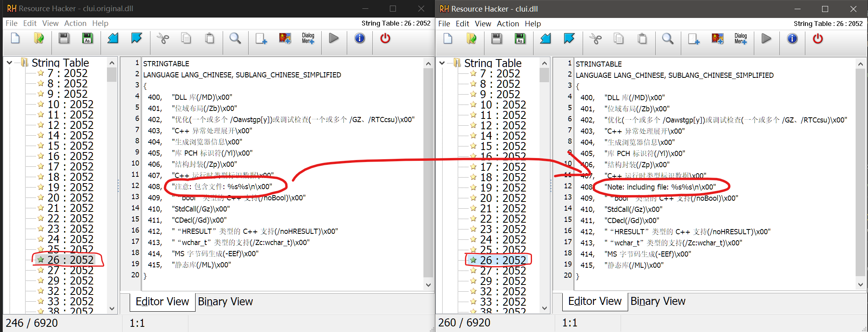Click editor scroll-up arrow in clui.original.dll window
The image size is (868, 332).
click(x=428, y=63)
